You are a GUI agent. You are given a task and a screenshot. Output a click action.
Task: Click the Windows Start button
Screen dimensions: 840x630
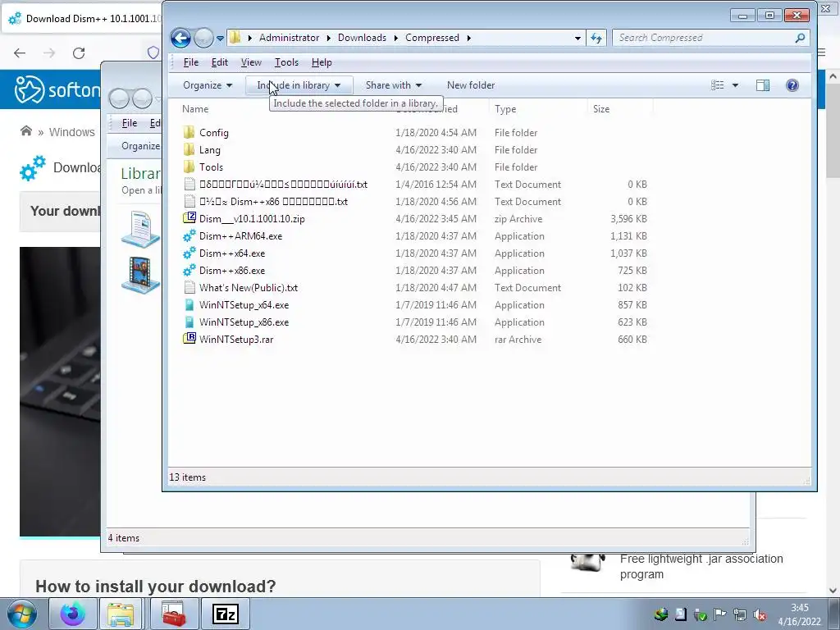(21, 614)
